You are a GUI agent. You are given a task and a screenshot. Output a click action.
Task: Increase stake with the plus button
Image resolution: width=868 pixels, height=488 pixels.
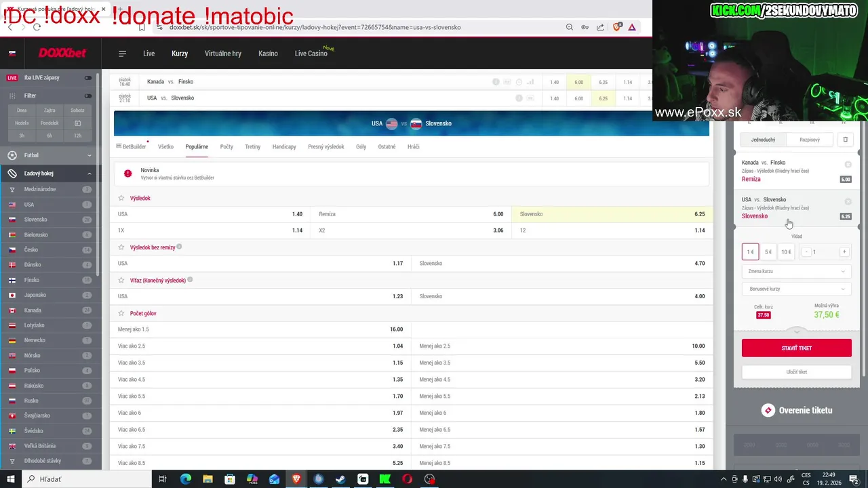pos(844,252)
